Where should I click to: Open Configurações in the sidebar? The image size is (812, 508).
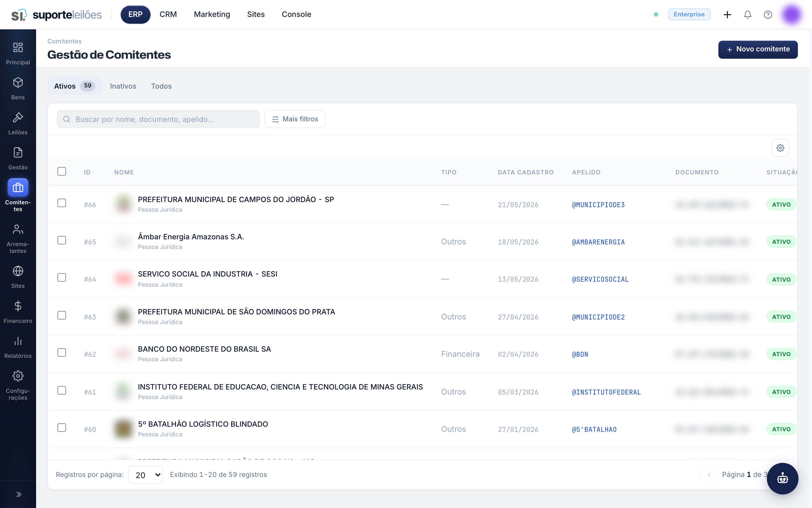point(18,385)
